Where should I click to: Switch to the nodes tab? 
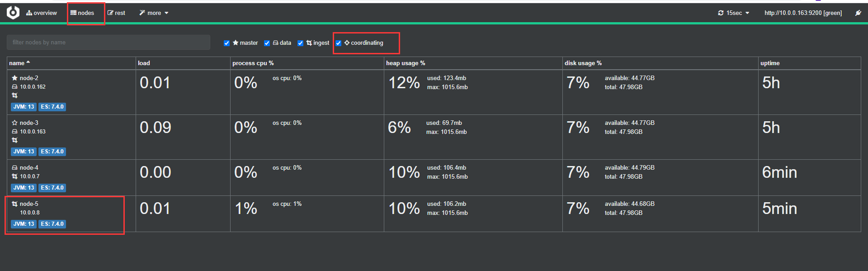tap(82, 13)
